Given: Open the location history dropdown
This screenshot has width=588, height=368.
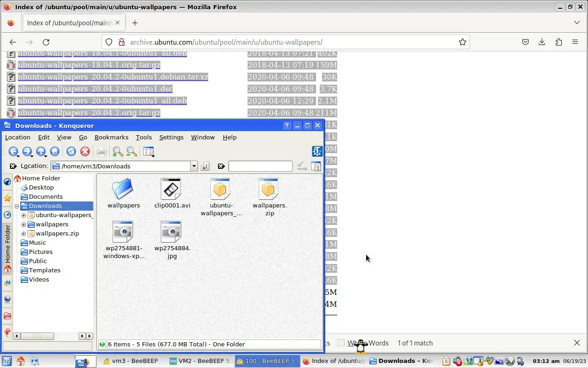Looking at the screenshot, I should (194, 166).
